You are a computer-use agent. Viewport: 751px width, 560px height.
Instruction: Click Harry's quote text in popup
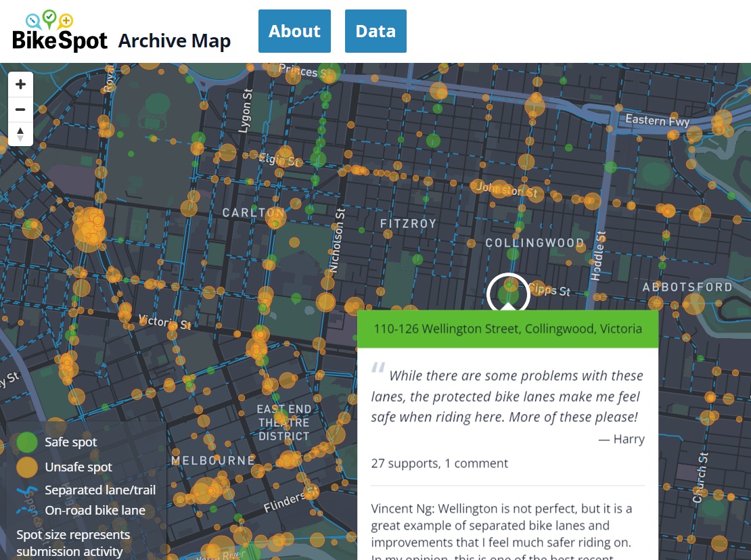point(507,396)
